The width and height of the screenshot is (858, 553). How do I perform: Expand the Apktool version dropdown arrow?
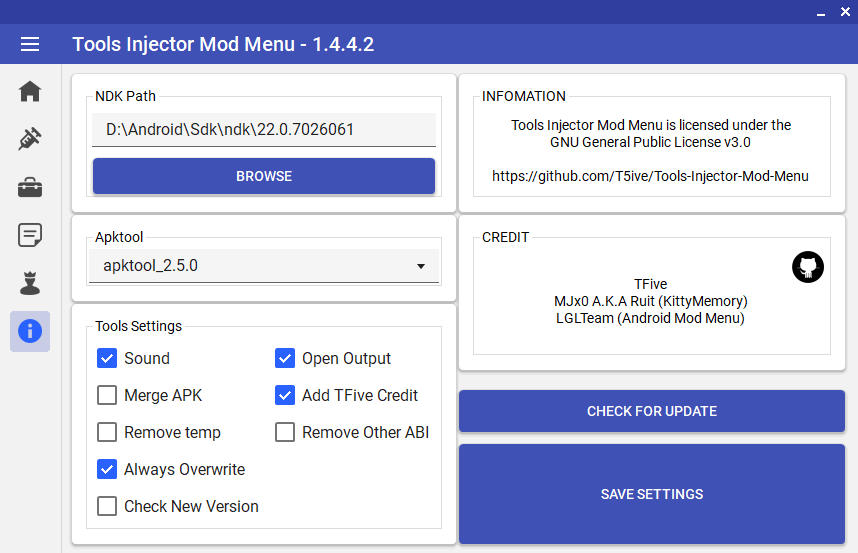point(421,266)
